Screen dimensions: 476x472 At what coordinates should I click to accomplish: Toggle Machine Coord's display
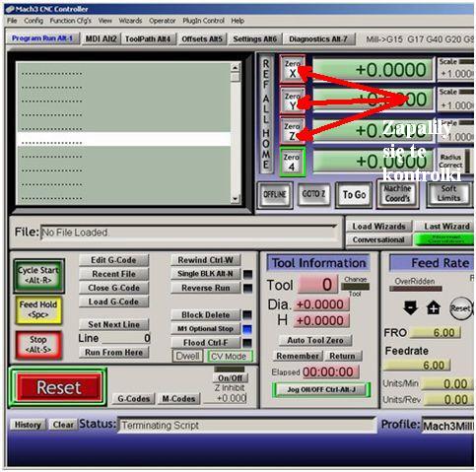(397, 194)
